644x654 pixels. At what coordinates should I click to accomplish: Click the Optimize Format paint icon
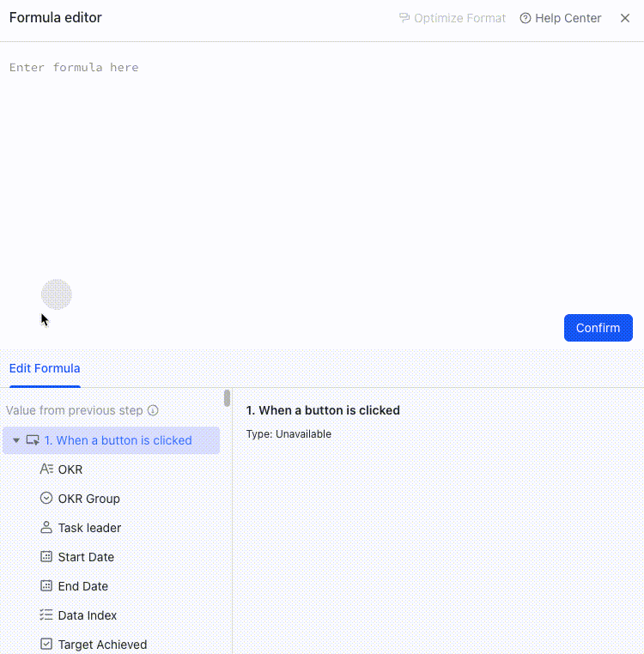404,18
